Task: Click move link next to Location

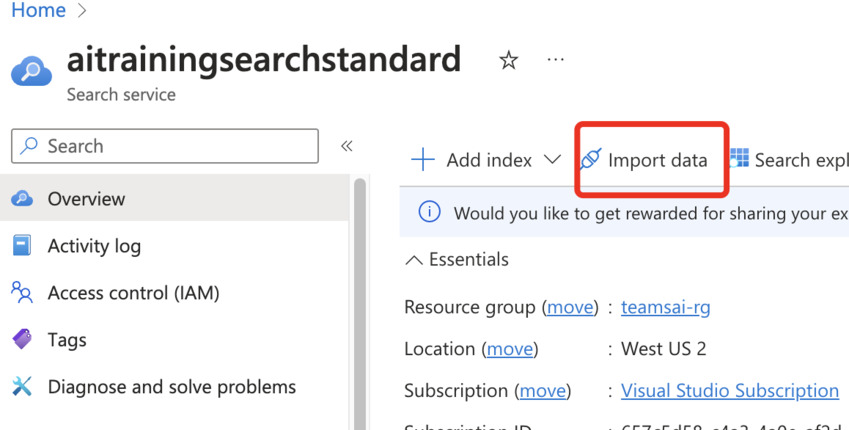Action: click(x=510, y=349)
